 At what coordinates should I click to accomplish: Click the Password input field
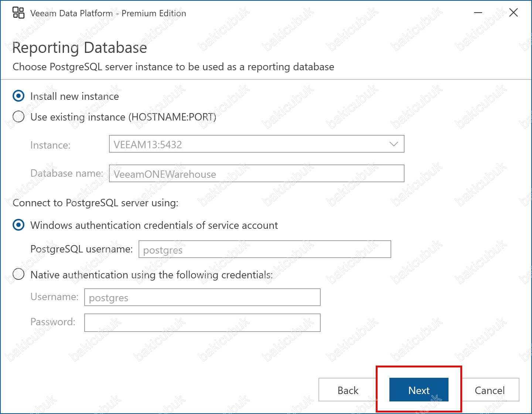click(202, 323)
